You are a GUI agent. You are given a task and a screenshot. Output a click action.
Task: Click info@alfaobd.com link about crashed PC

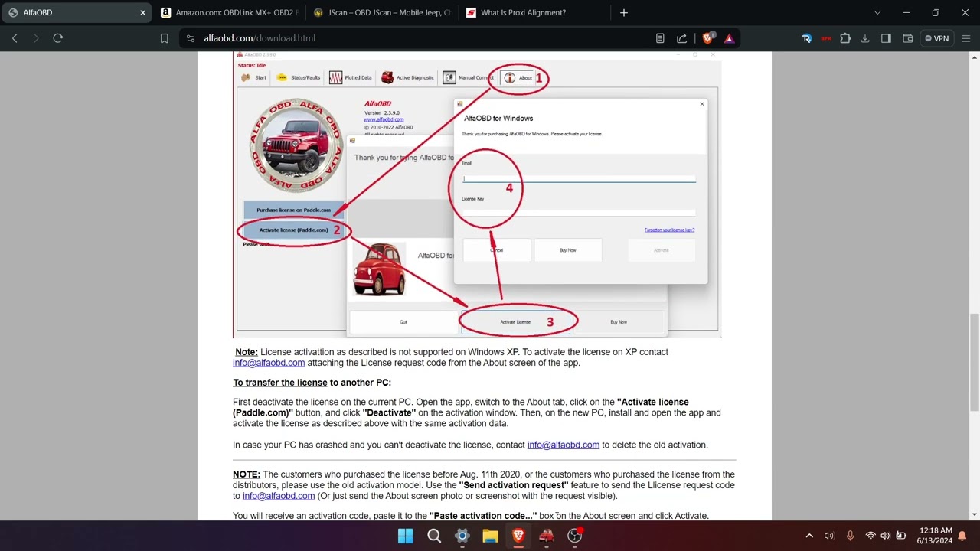coord(563,445)
